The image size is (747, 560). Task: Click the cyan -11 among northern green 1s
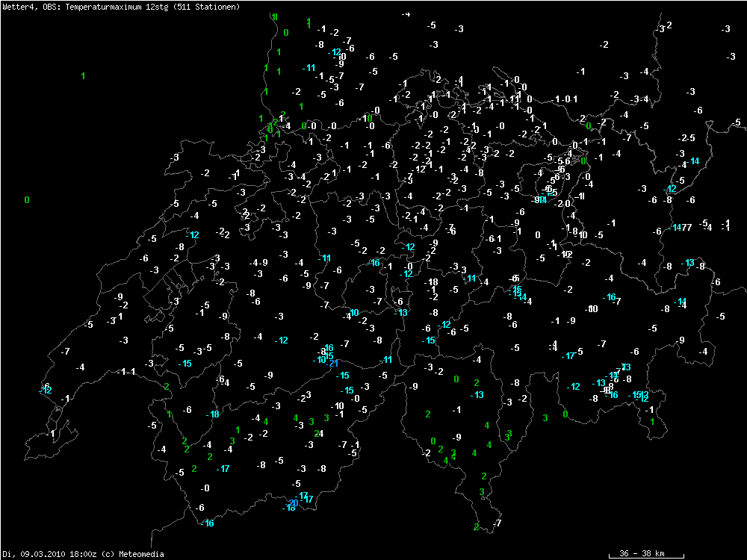click(x=309, y=68)
